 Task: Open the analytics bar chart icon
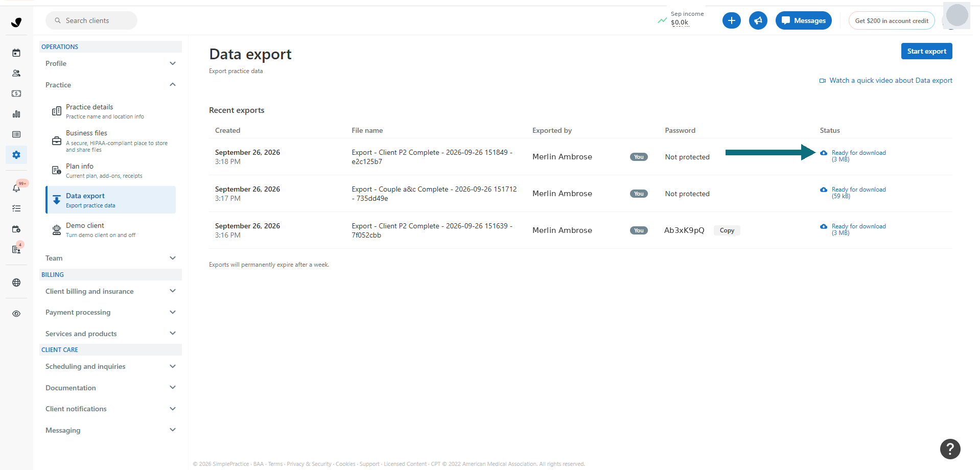tap(16, 114)
